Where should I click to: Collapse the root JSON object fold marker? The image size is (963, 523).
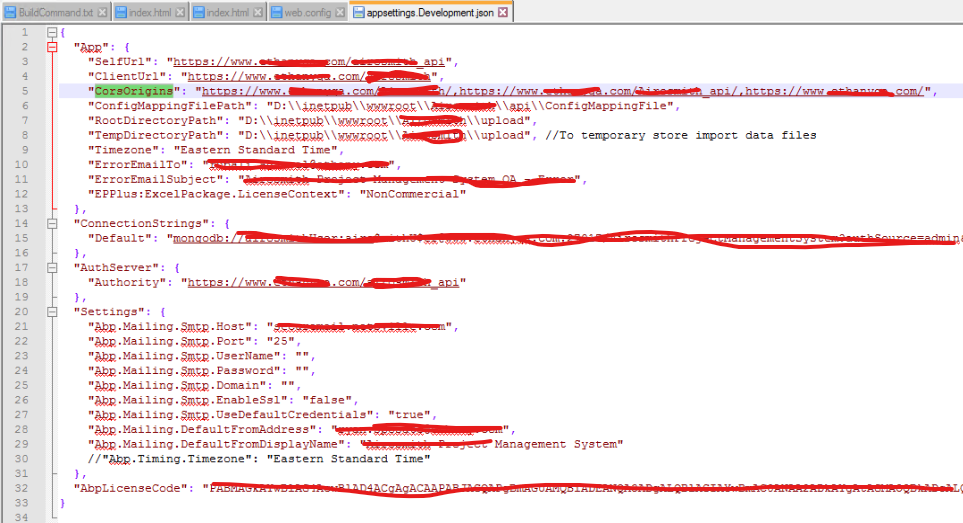click(x=52, y=32)
